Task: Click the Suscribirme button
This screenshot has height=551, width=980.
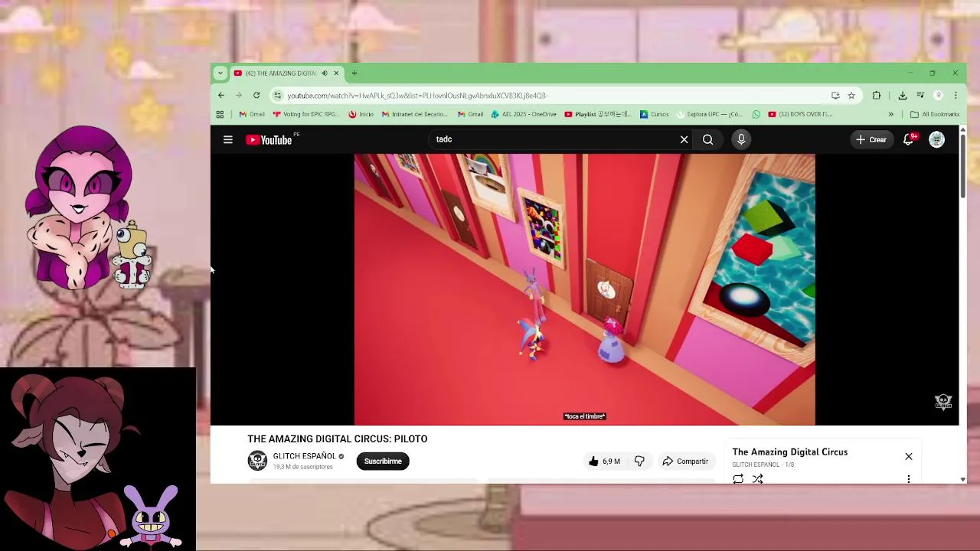Action: [383, 461]
